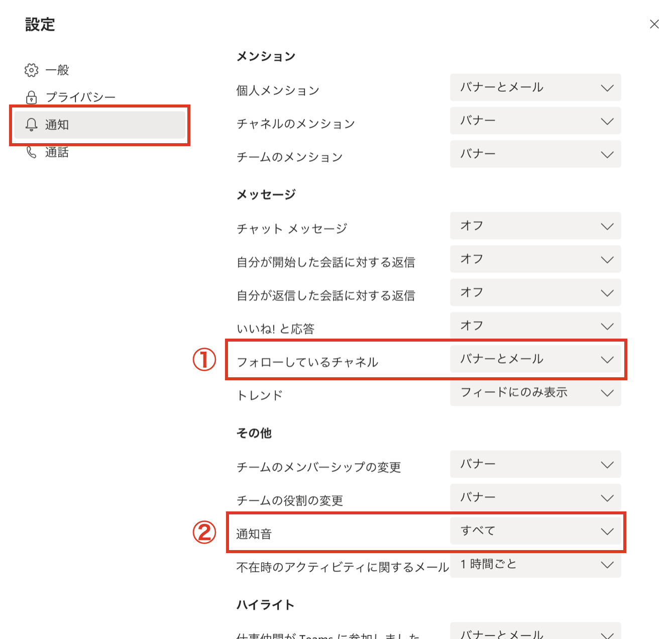Open the トレンド dropdown showing フィードにのみ表示
Screen dimensions: 672x639
coord(535,392)
